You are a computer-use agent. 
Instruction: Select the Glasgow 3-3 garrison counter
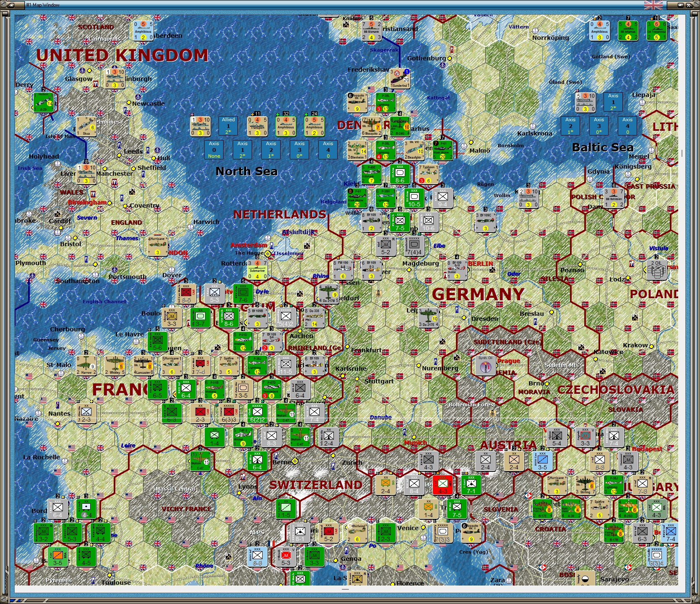pos(172,318)
